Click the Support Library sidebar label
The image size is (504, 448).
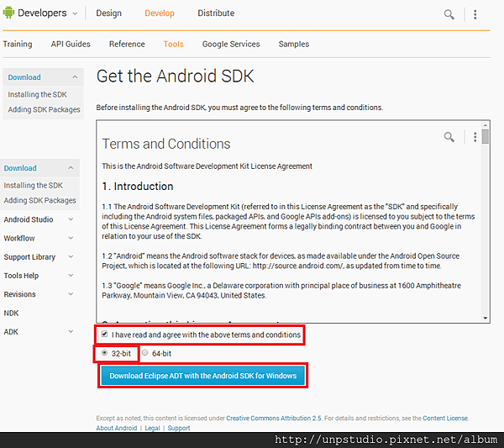[29, 257]
